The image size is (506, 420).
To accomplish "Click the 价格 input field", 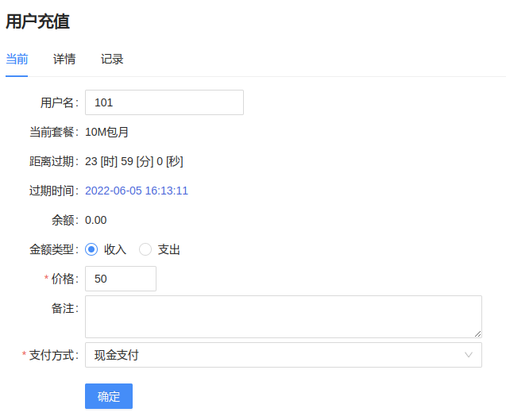I will [121, 279].
